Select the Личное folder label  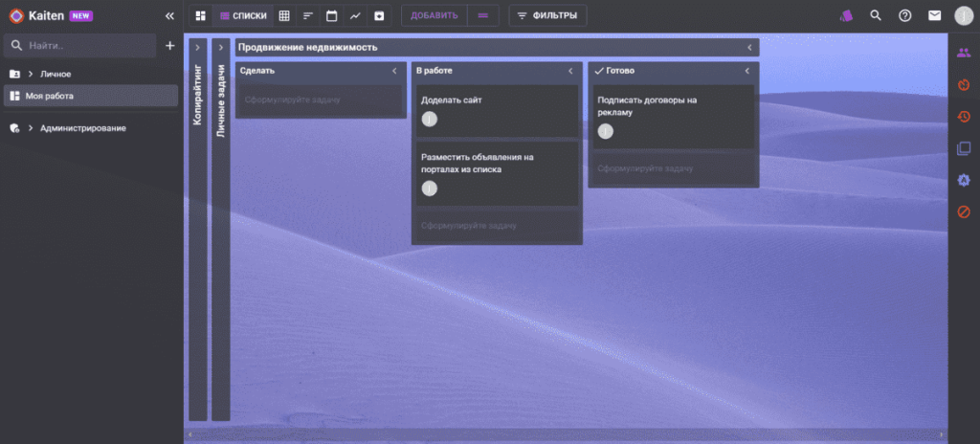(x=56, y=74)
